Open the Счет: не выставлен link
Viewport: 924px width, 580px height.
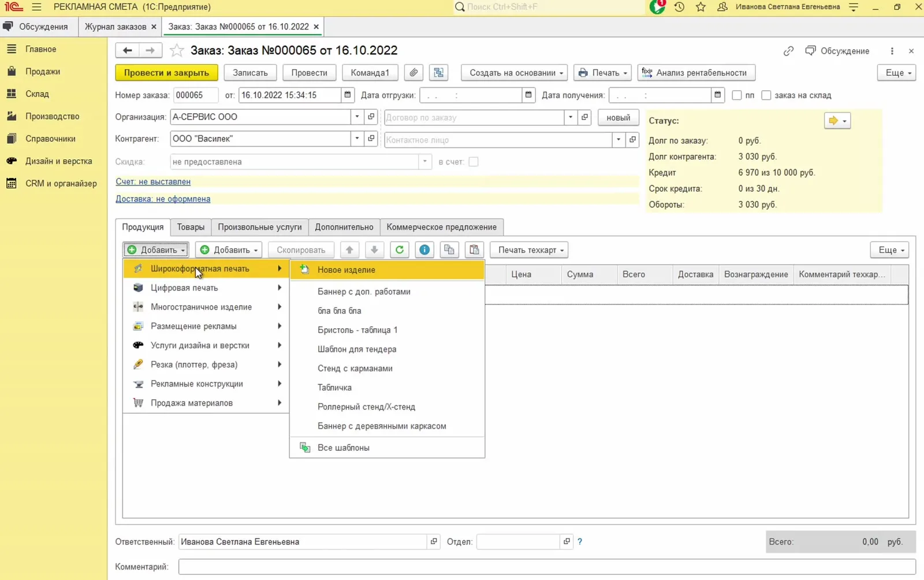[x=153, y=181]
